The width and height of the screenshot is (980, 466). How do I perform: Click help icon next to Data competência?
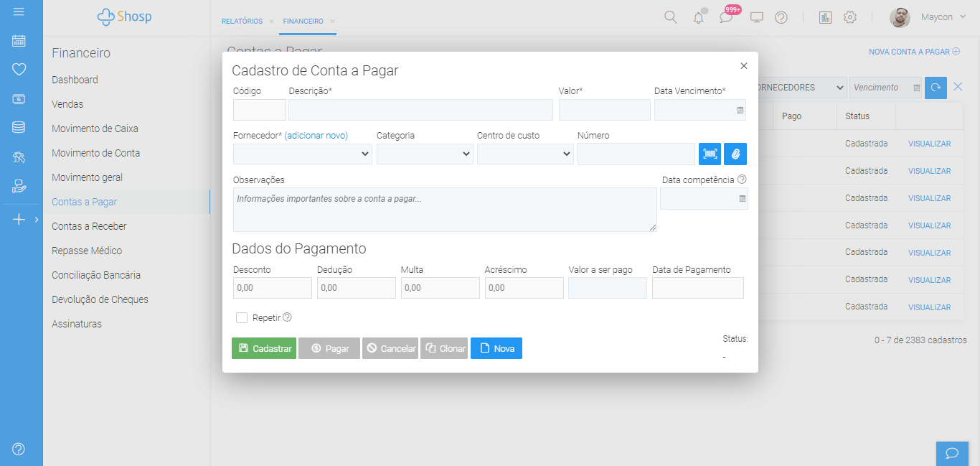tap(742, 180)
